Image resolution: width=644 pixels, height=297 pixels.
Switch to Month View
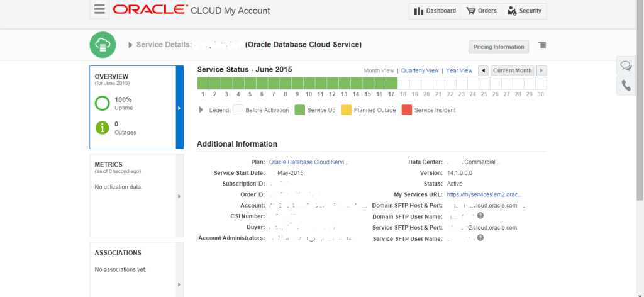click(x=379, y=70)
